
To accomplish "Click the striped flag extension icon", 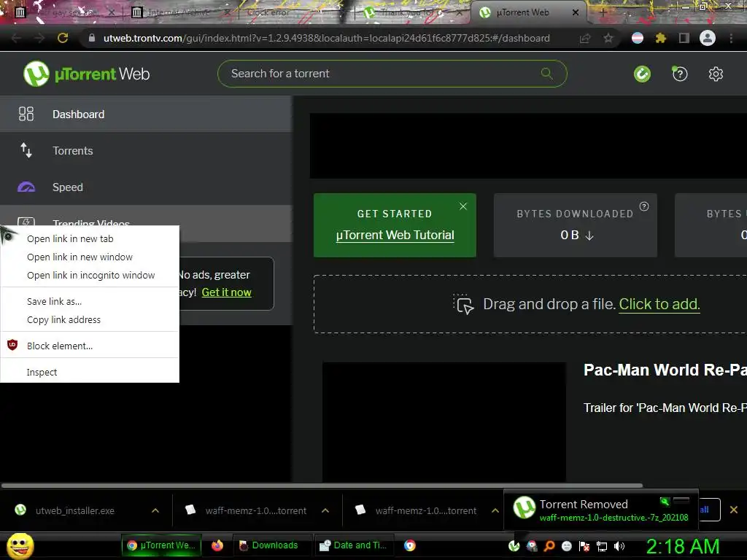I will point(637,38).
